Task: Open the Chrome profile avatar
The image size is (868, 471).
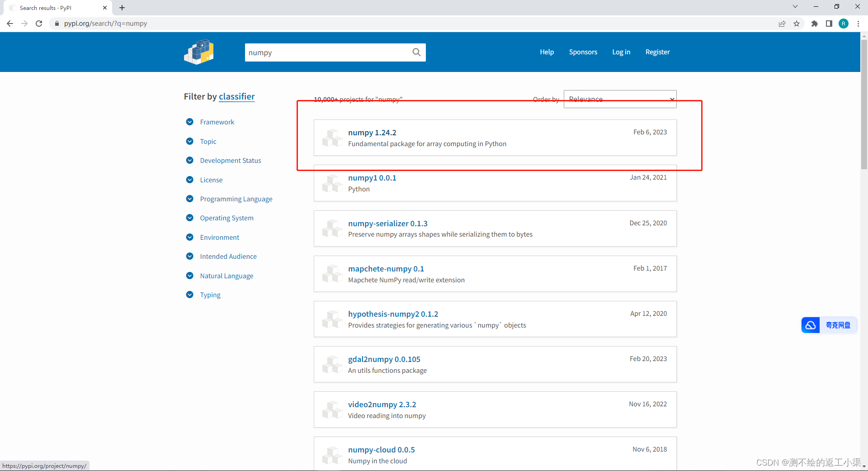Action: [x=844, y=24]
